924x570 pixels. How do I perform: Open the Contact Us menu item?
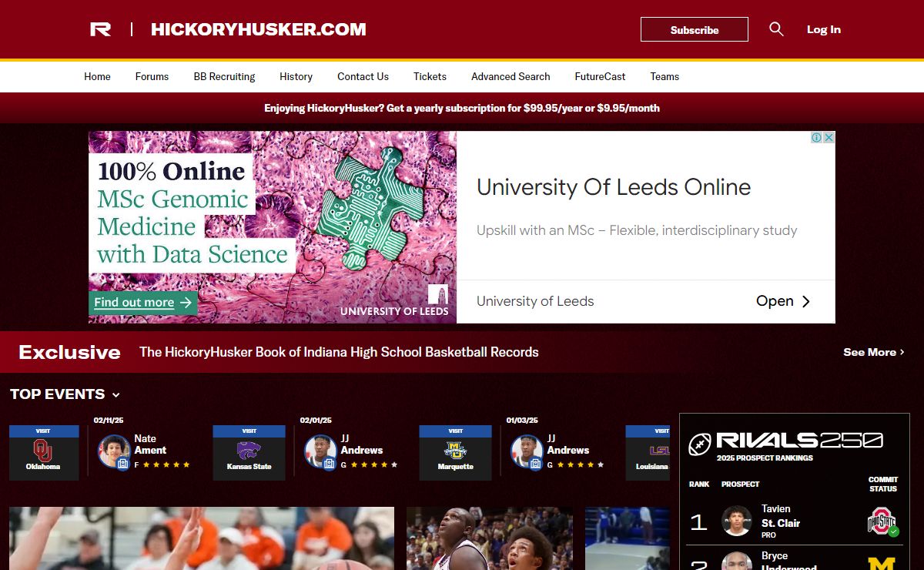[363, 76]
